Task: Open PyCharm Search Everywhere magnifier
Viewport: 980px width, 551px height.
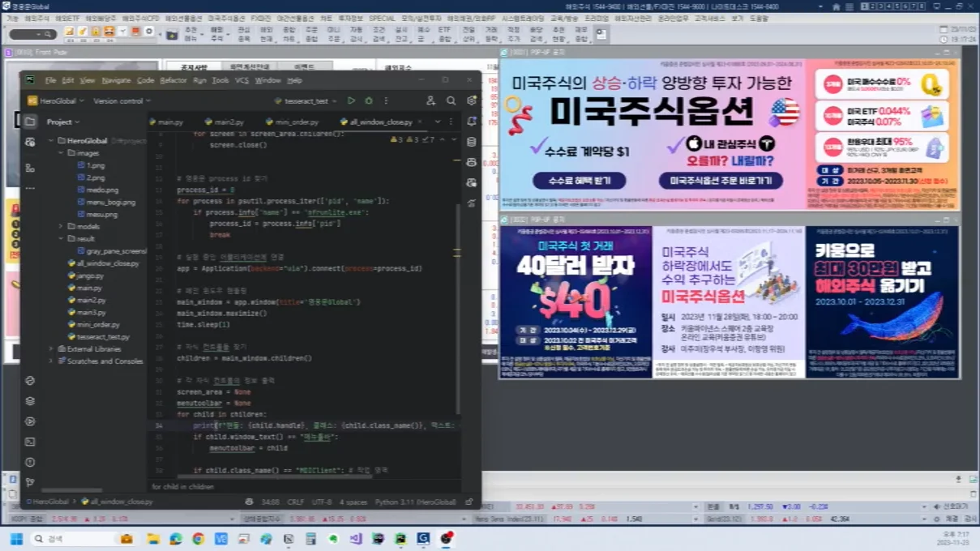Action: point(451,100)
